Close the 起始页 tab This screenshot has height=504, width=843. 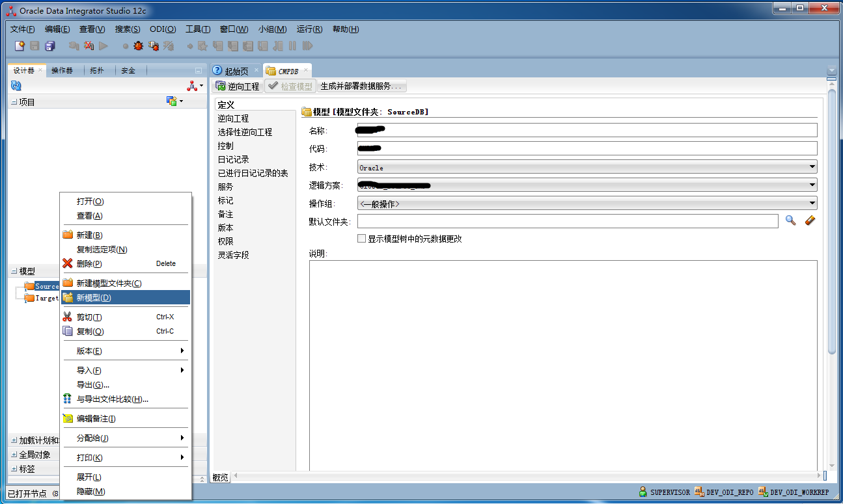[256, 70]
